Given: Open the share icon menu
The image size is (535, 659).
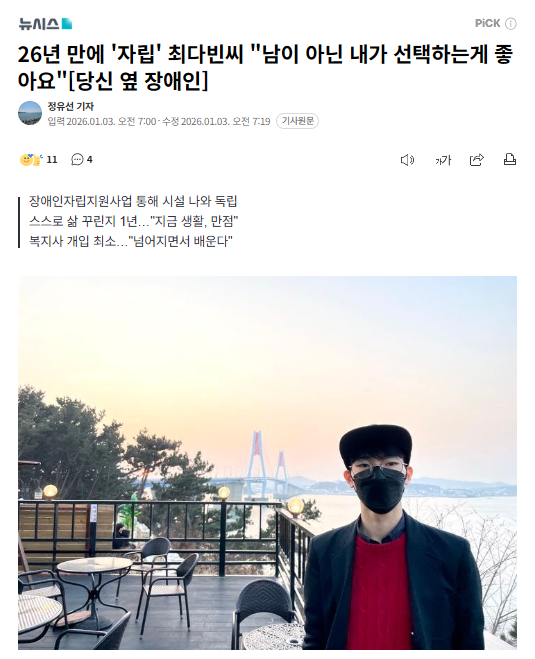Looking at the screenshot, I should (x=477, y=160).
